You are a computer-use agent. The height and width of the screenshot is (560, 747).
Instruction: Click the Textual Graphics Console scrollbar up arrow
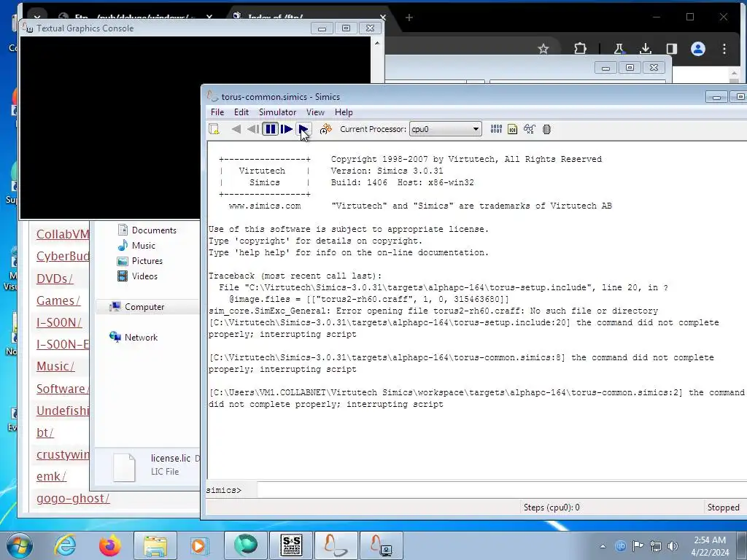point(377,43)
